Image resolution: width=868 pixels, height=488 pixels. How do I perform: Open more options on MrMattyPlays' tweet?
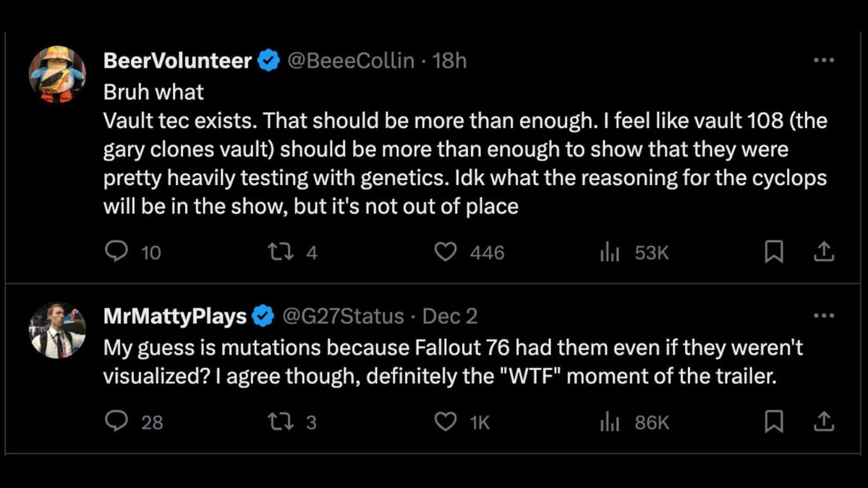[x=824, y=316]
